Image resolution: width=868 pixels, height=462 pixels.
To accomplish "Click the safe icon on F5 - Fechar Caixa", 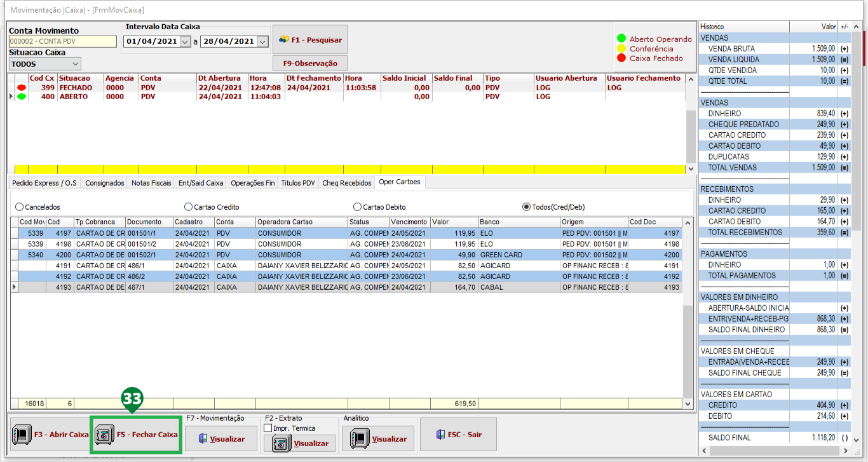I will point(104,435).
